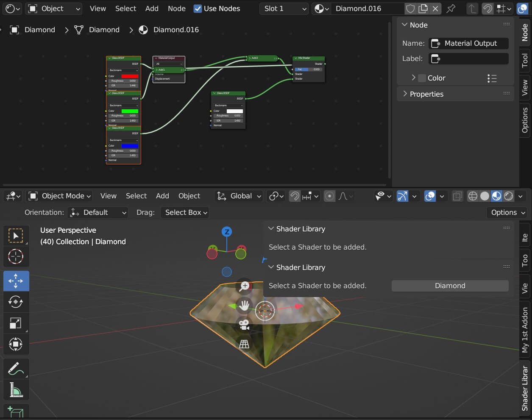532x420 pixels.
Task: Open the Global transform orientation dropdown
Action: [x=239, y=196]
